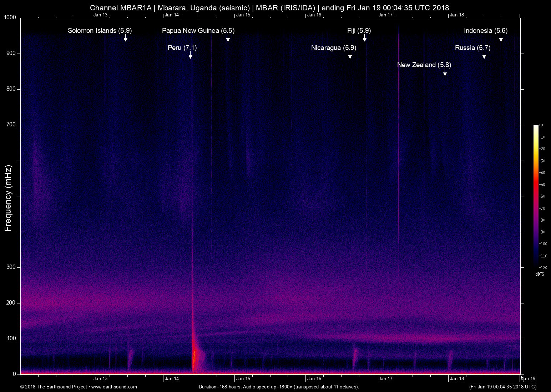Click the Frequency (mHz) axis title

(x=8, y=198)
